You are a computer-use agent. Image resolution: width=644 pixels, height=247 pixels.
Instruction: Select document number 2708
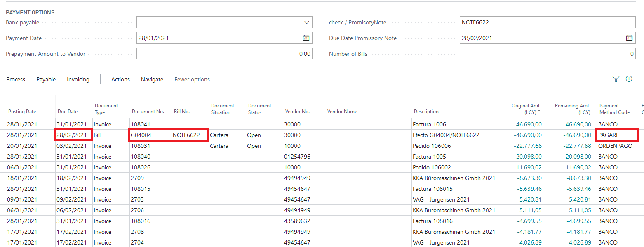(x=137, y=232)
